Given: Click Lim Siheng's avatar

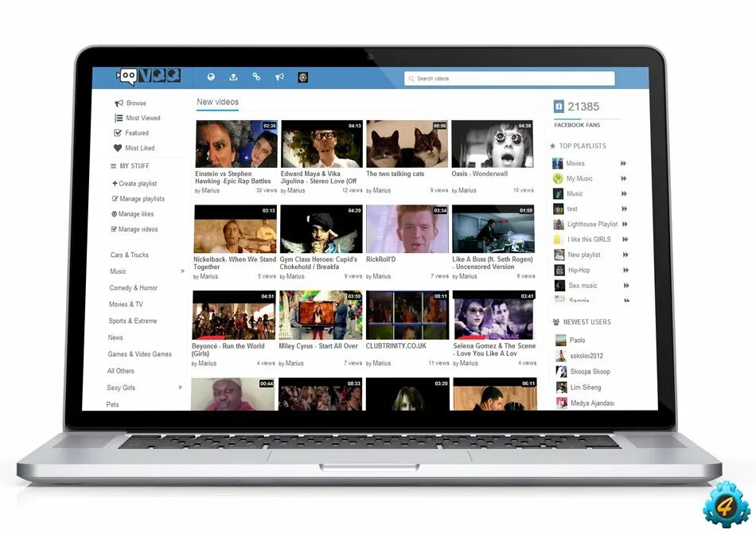Looking at the screenshot, I should point(561,387).
